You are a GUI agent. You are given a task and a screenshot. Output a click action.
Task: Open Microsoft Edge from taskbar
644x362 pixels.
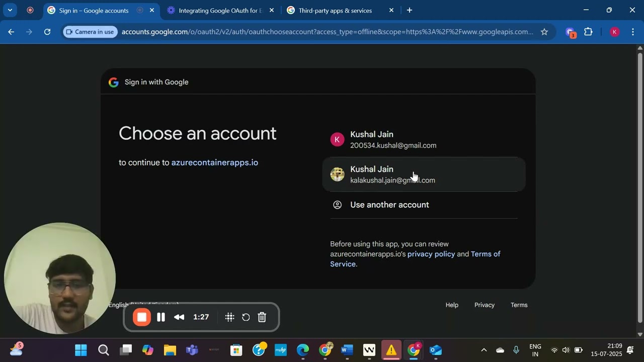(x=303, y=350)
